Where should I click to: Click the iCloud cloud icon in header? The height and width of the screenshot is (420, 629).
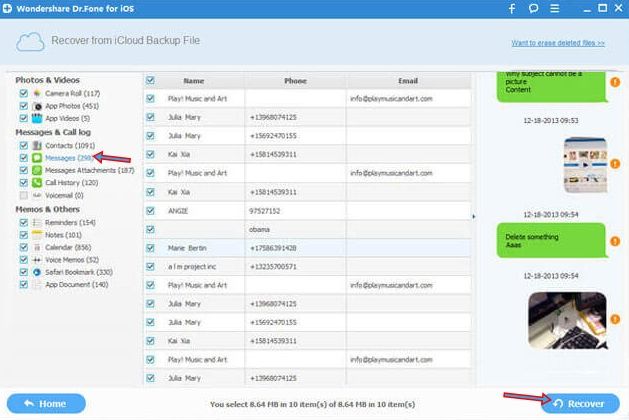[x=30, y=42]
